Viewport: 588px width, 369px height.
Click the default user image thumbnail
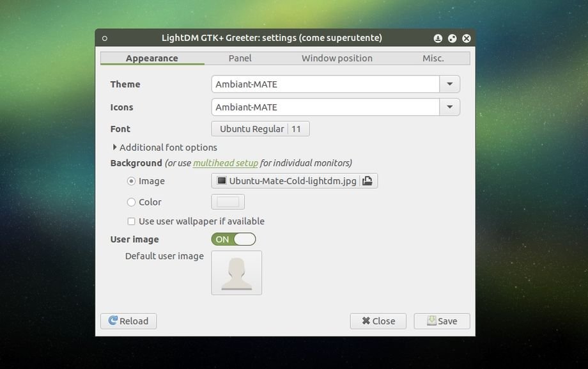(236, 273)
